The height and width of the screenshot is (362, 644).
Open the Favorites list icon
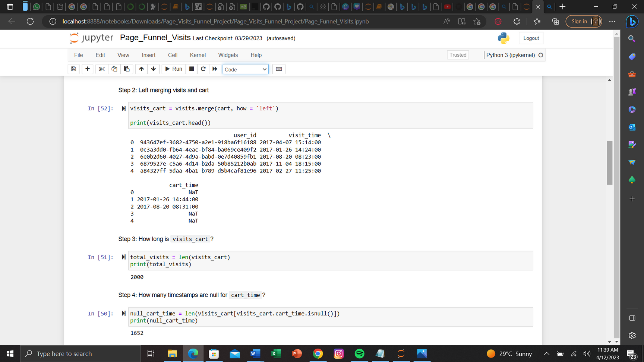click(x=537, y=21)
